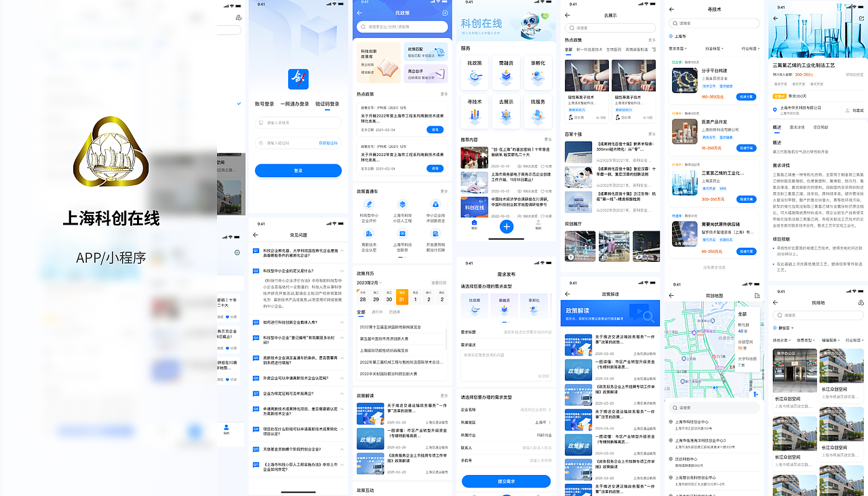Click the 获取验证码 link
The width and height of the screenshot is (868, 496).
328,143
